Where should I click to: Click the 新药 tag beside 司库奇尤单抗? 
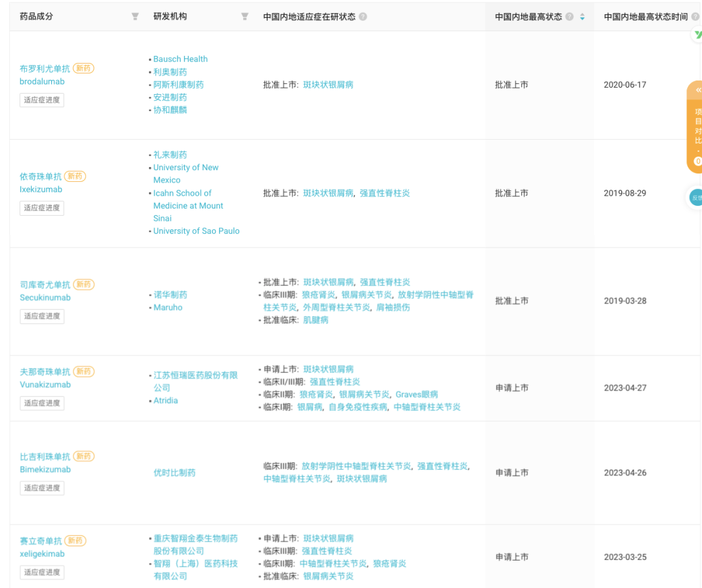click(x=84, y=284)
